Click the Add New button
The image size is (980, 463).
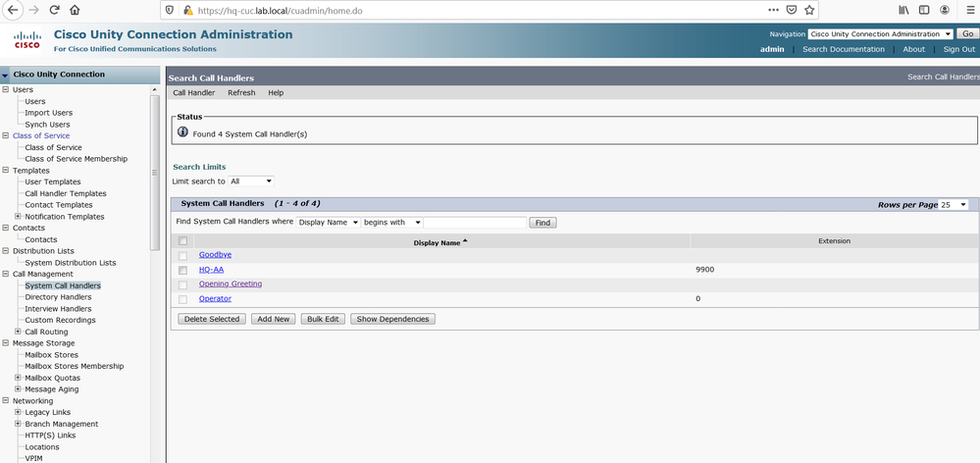coord(273,319)
